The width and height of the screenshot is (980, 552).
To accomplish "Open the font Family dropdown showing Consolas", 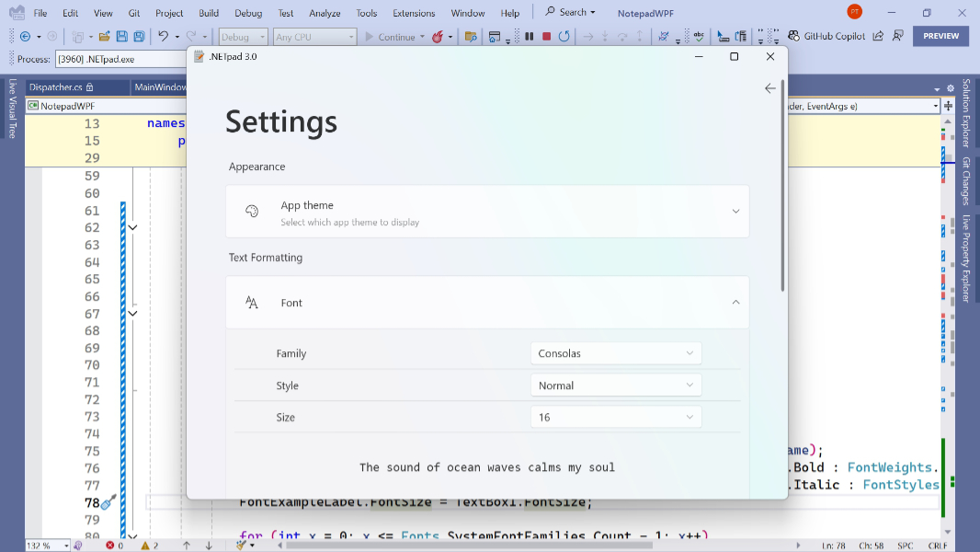I will coord(616,352).
